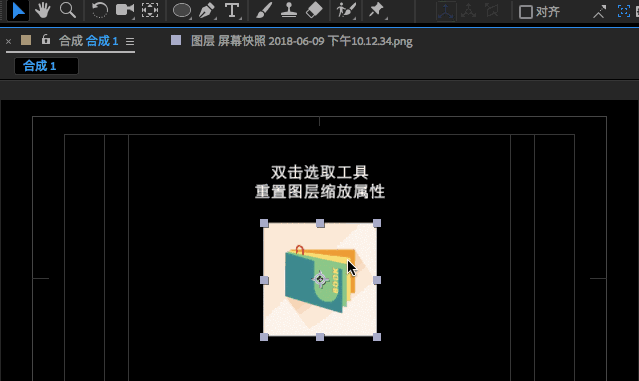Click the layer anchor point crosshair
The image size is (639, 381).
pyautogui.click(x=320, y=280)
